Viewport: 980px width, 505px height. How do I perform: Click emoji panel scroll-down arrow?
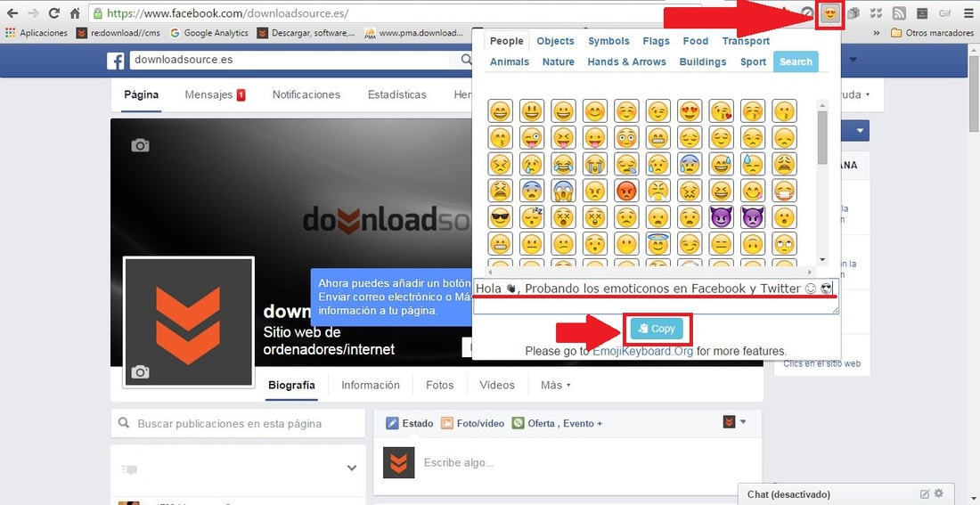point(822,260)
